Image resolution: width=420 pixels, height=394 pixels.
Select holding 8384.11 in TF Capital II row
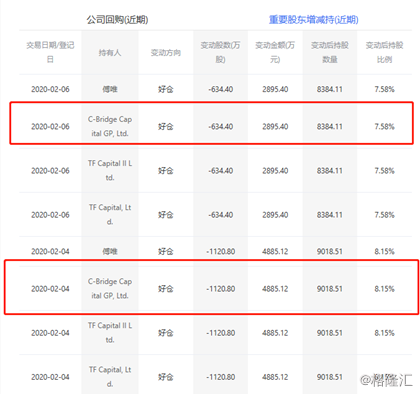pyautogui.click(x=330, y=171)
